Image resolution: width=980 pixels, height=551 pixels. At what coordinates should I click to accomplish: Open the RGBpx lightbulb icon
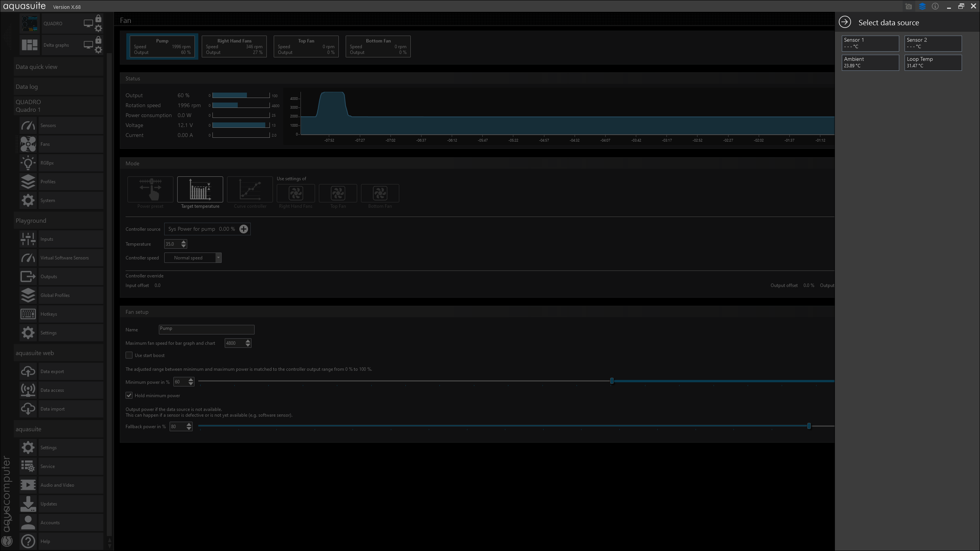click(28, 163)
